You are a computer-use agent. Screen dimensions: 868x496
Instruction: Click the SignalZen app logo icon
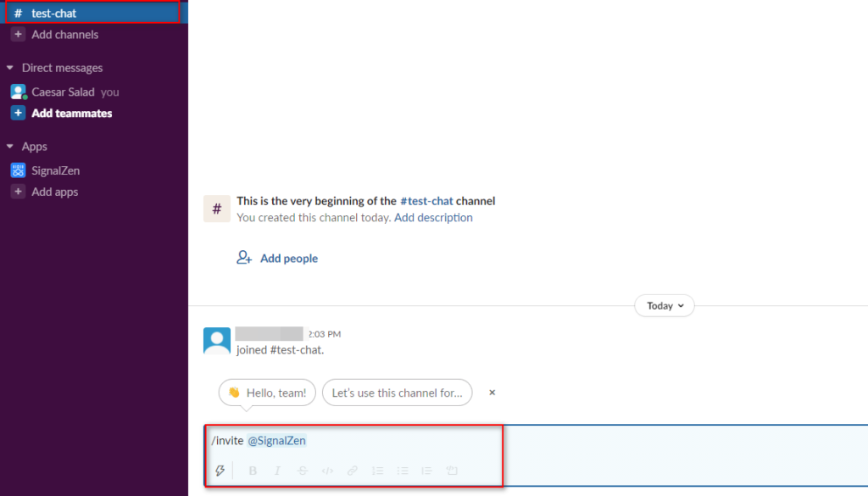(19, 170)
